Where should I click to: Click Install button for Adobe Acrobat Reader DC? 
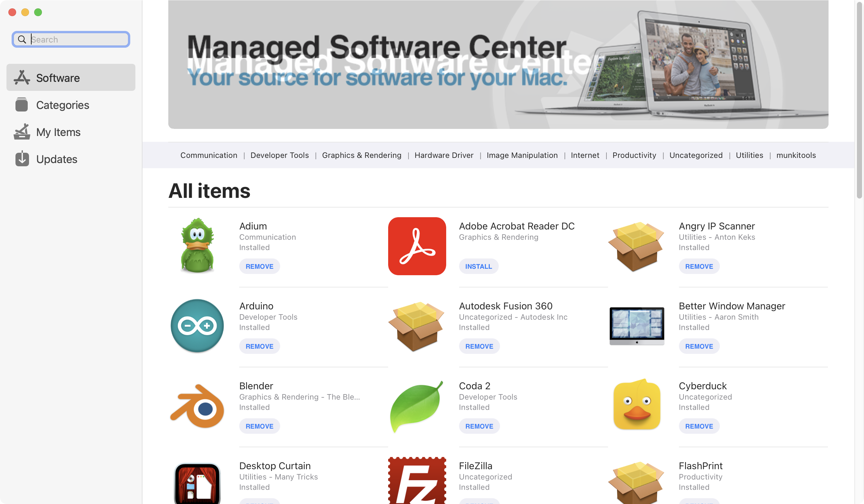pos(478,266)
